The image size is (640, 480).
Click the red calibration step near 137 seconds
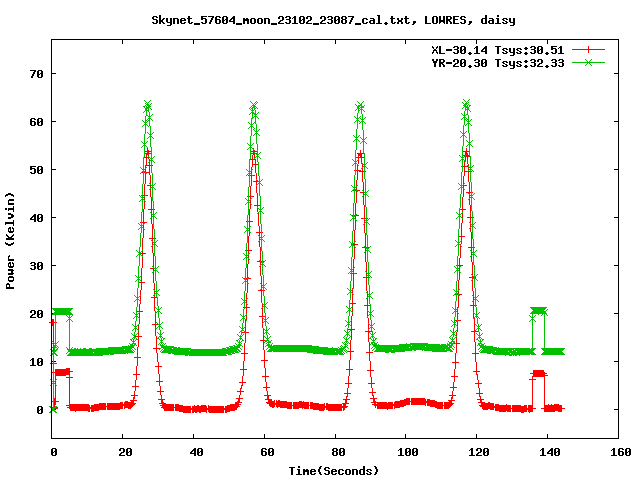pyautogui.click(x=539, y=373)
